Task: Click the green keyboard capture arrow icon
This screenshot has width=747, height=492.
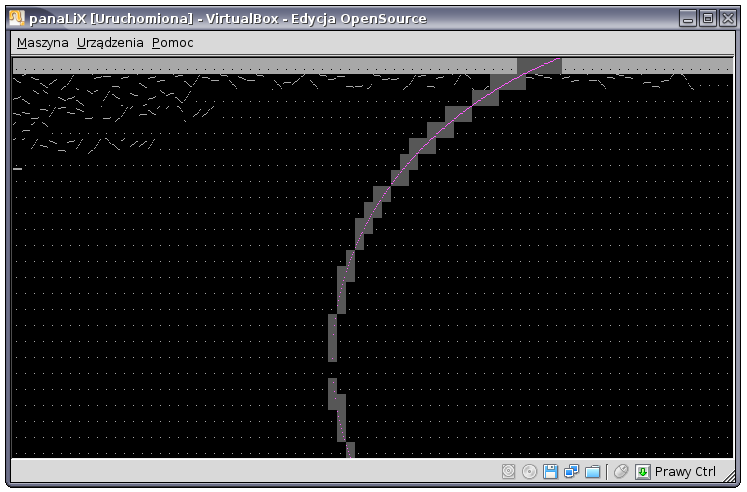Action: pyautogui.click(x=643, y=471)
